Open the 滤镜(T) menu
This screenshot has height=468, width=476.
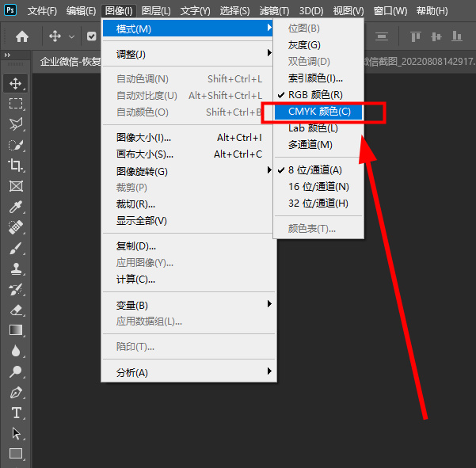[274, 11]
